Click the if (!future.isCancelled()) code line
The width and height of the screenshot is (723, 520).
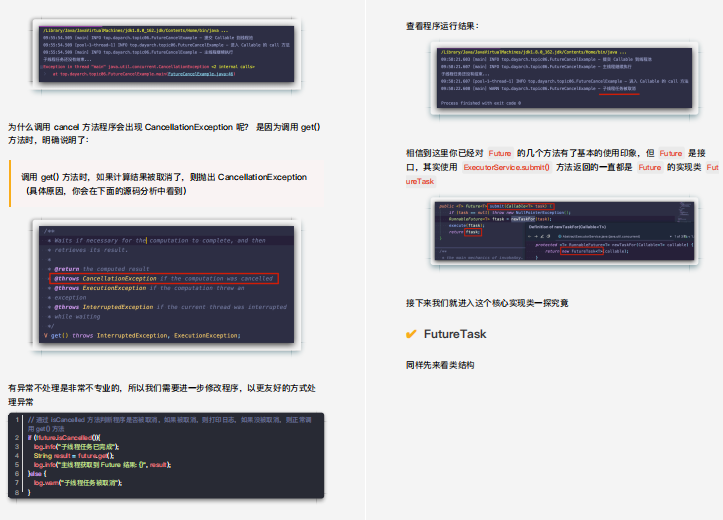[64, 437]
